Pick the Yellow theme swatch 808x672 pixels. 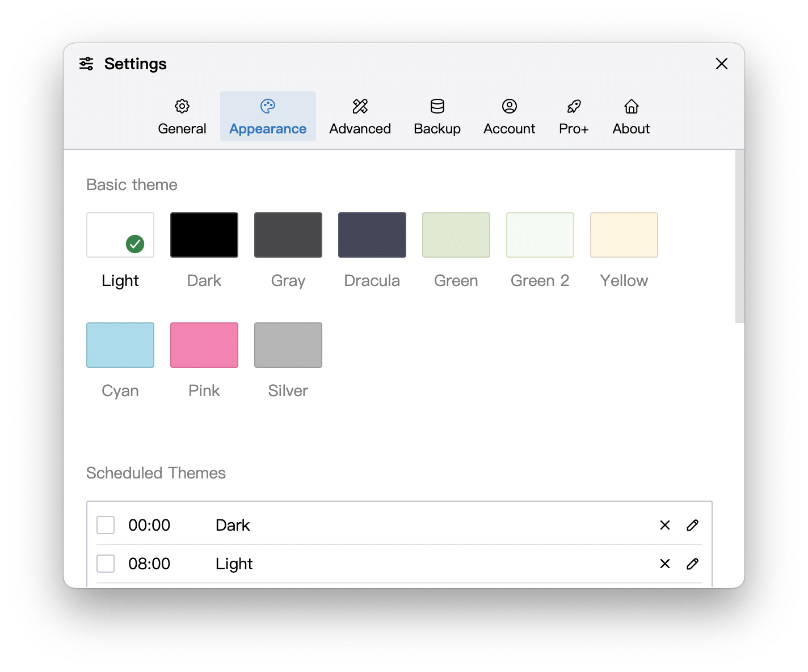point(624,235)
